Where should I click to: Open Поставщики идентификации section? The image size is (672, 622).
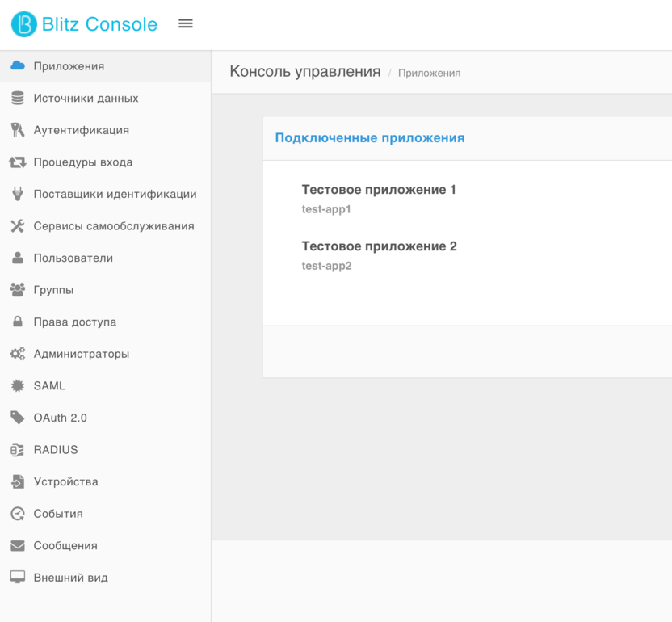(106, 194)
